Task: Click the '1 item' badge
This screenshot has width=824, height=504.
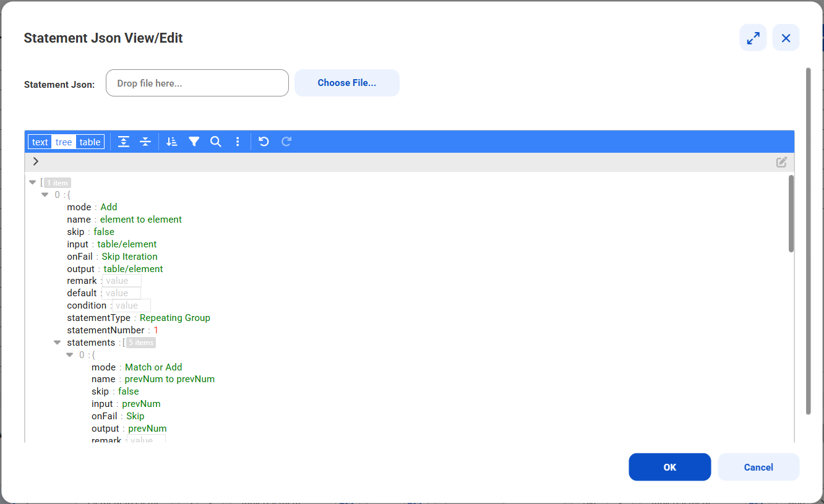Action: [x=58, y=183]
